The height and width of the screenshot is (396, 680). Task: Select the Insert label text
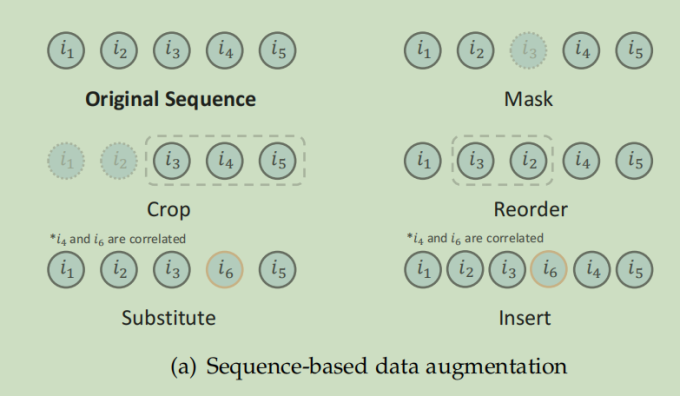point(525,318)
